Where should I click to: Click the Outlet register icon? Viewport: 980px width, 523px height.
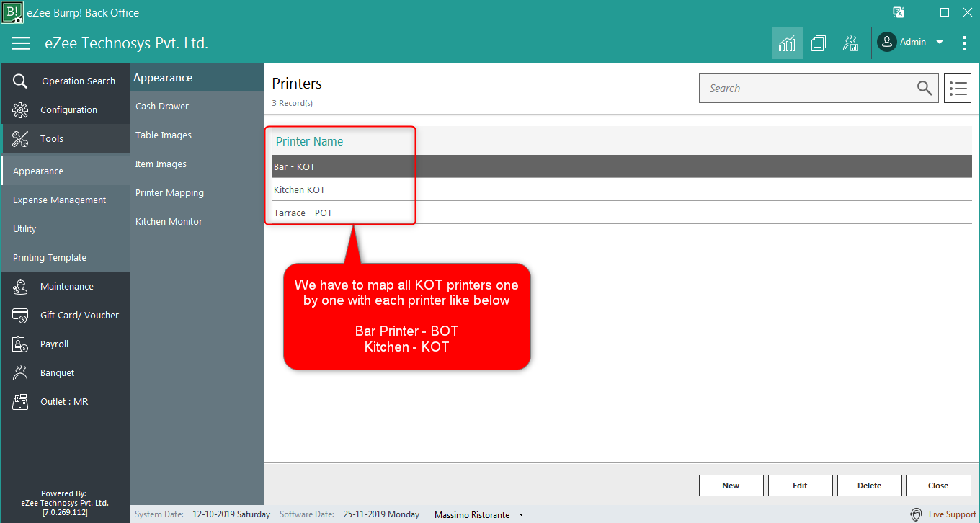pyautogui.click(x=20, y=402)
